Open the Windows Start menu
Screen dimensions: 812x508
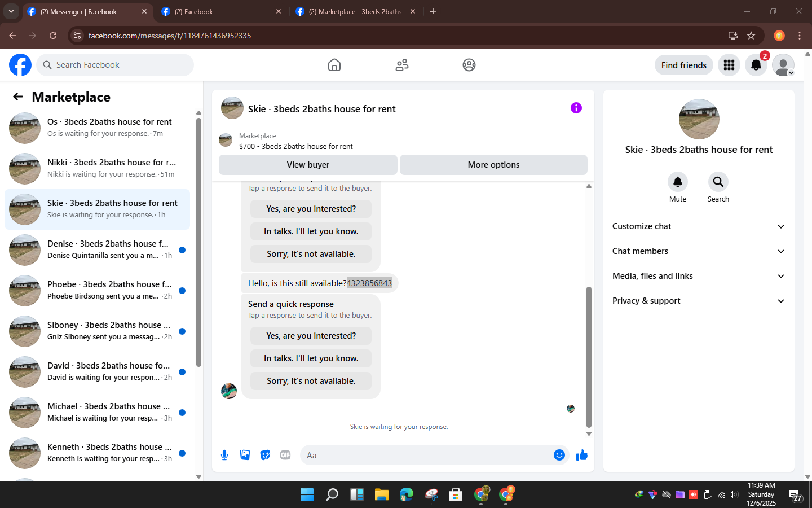(307, 494)
